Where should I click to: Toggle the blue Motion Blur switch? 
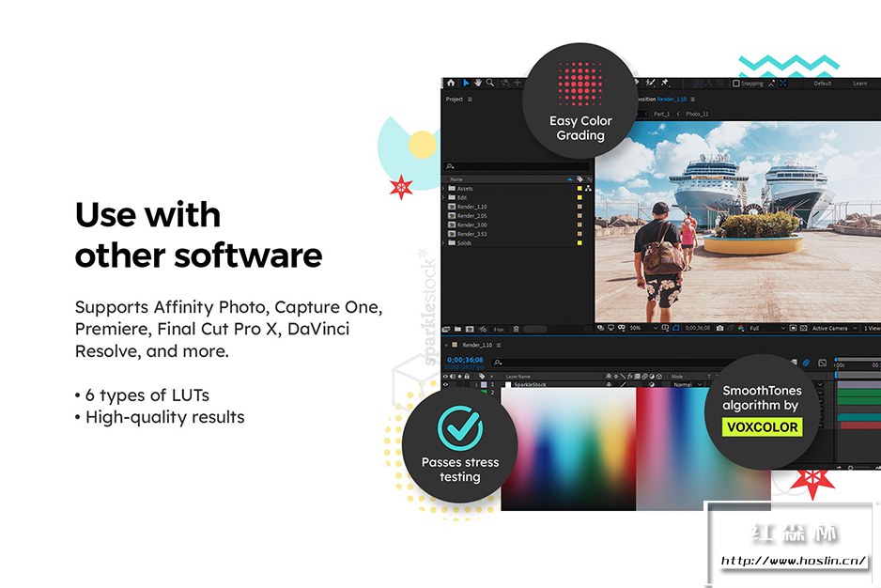click(806, 363)
